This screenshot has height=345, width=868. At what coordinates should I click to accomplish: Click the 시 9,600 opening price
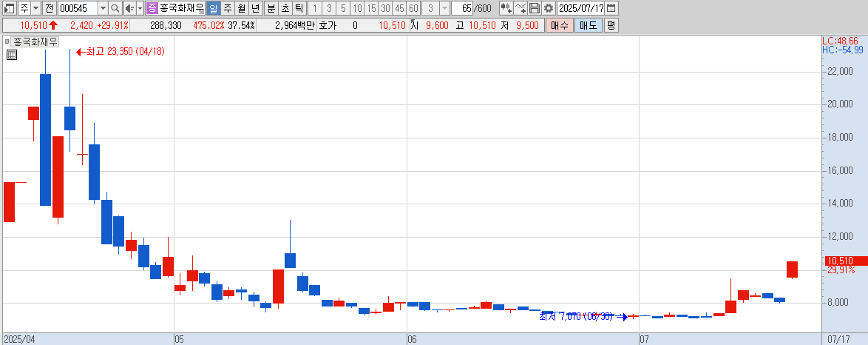[430, 25]
